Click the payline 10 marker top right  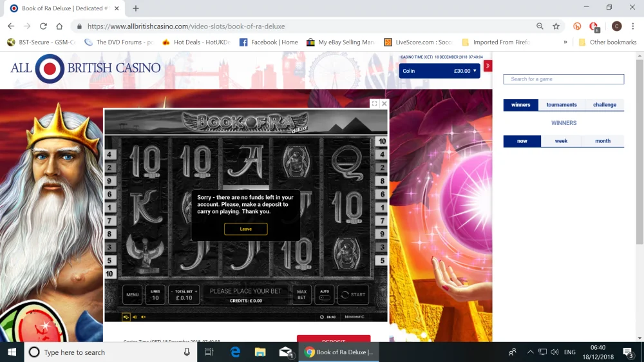(x=381, y=141)
